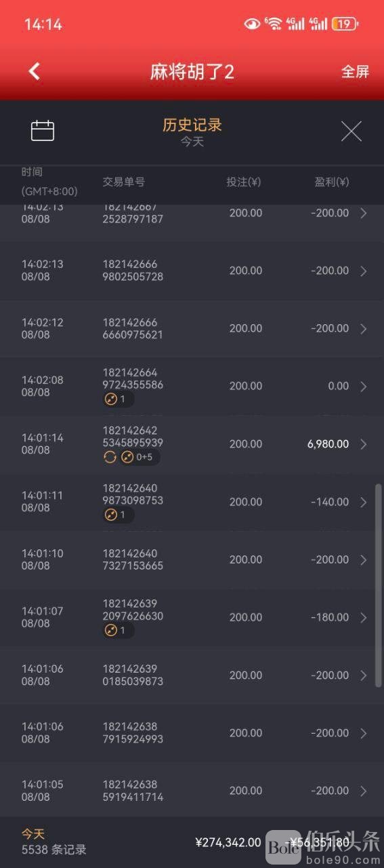Image resolution: width=384 pixels, height=868 pixels.
Task: Tap the 盈利(¥) column header
Action: 332,182
